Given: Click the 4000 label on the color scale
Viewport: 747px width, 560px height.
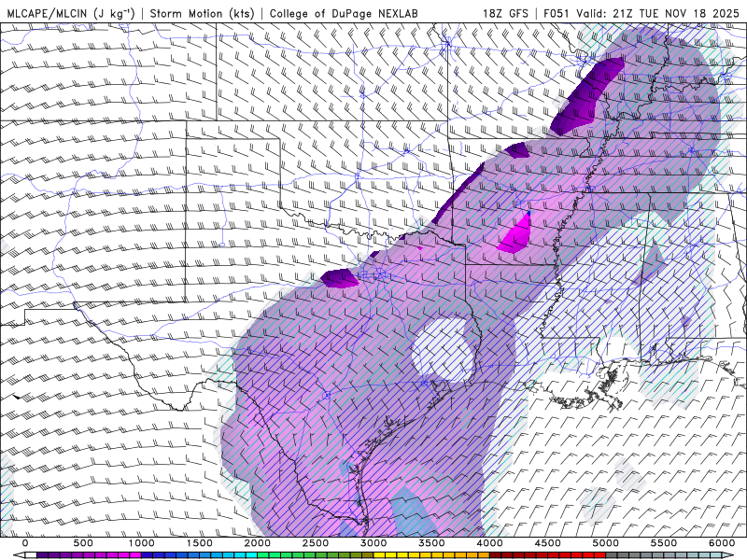Looking at the screenshot, I should 490,543.
